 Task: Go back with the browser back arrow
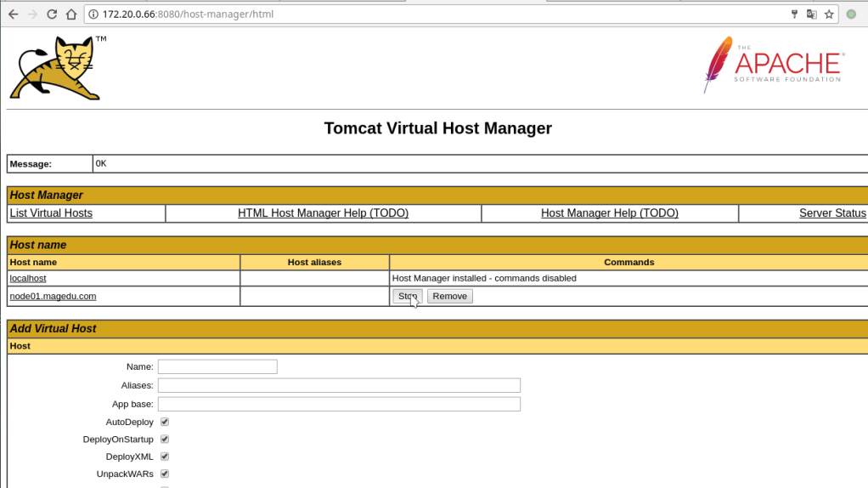pos(14,14)
